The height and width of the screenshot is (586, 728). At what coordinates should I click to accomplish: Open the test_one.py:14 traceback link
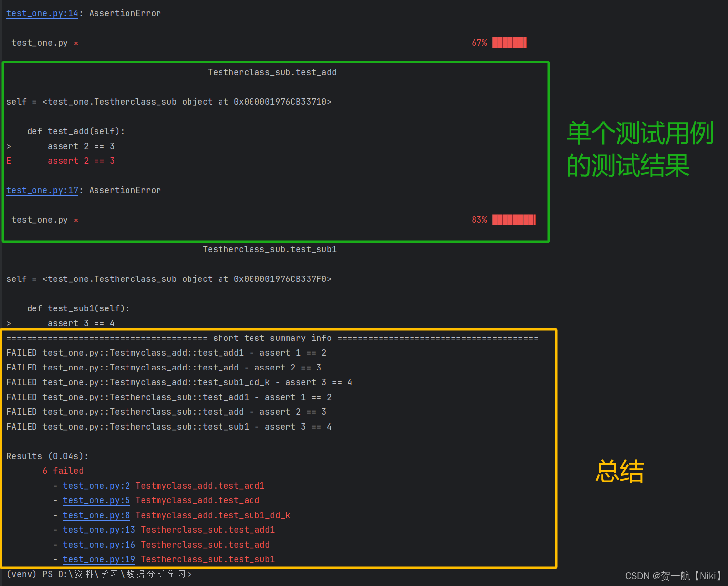point(42,13)
